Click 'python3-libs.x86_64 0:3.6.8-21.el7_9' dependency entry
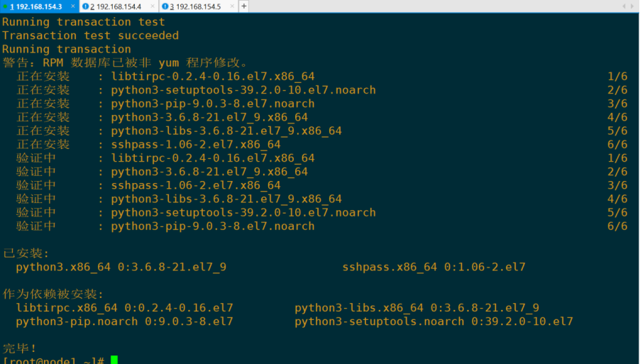Image resolution: width=640 pixels, height=364 pixels. click(416, 308)
